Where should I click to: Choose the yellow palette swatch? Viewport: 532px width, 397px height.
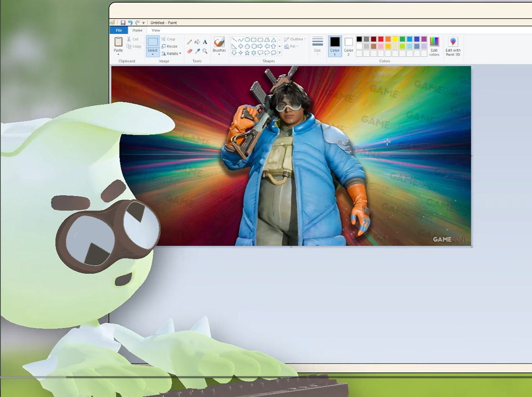coord(395,39)
